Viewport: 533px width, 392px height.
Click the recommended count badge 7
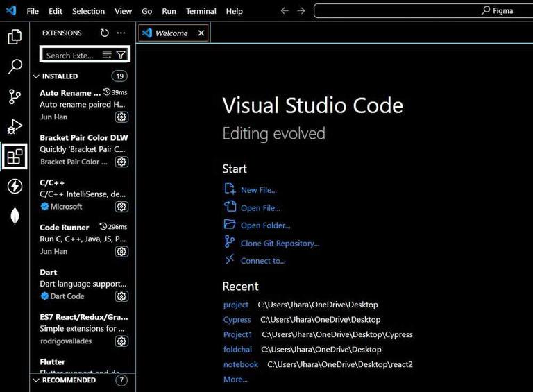[x=121, y=380]
